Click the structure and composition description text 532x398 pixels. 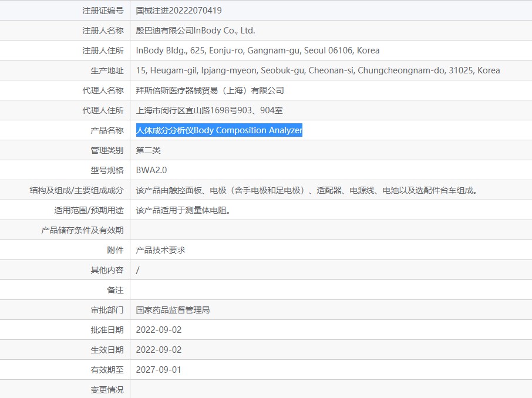306,190
